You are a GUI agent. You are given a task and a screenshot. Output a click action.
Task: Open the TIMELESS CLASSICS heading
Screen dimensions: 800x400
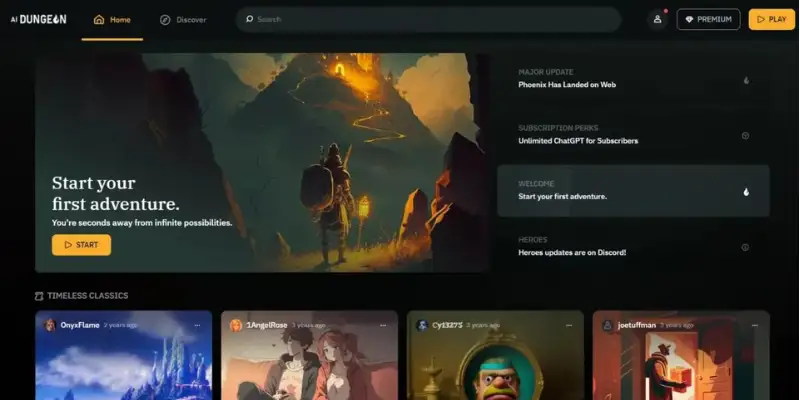(x=88, y=296)
